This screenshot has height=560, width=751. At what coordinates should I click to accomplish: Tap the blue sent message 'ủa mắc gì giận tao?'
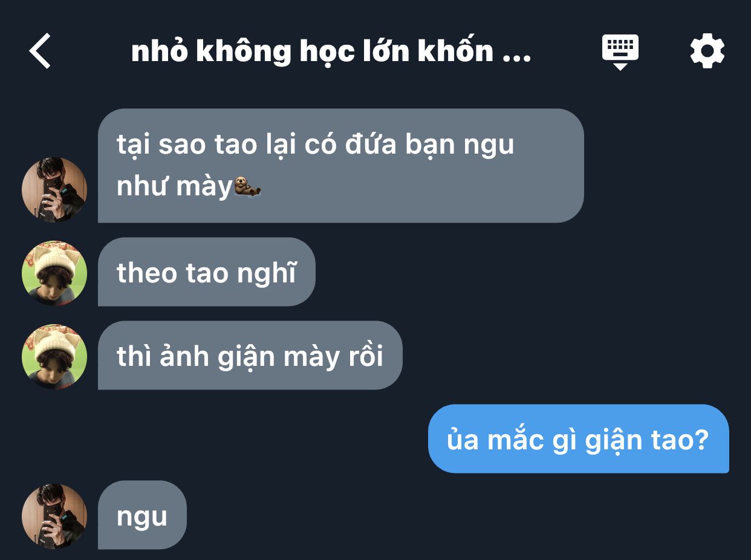578,438
